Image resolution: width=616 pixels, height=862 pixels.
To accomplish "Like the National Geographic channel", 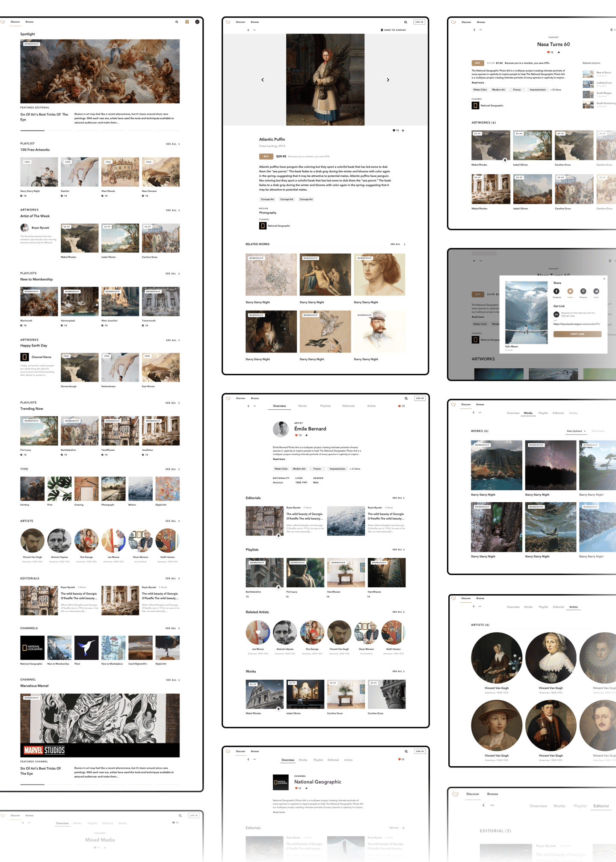I will 296,788.
